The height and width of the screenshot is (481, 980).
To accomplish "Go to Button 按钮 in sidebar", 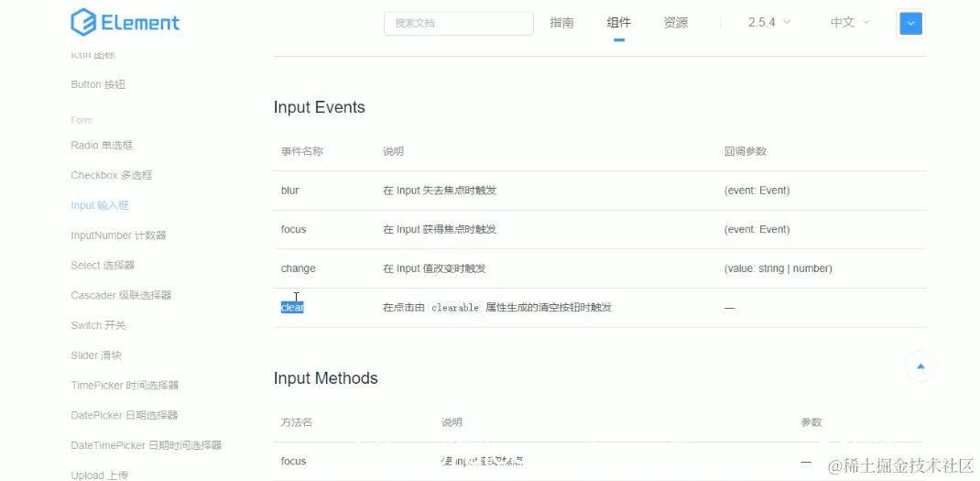I will (x=98, y=84).
